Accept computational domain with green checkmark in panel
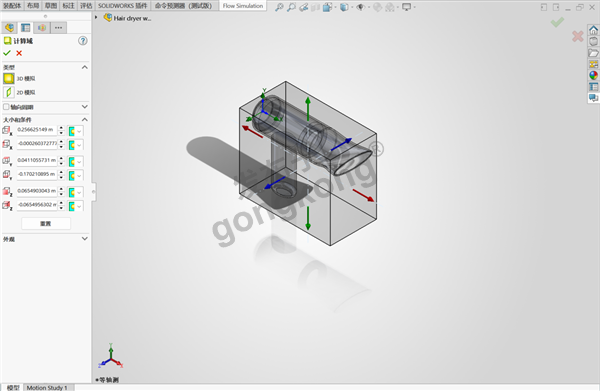Image resolution: width=600 pixels, height=391 pixels. pos(7,53)
